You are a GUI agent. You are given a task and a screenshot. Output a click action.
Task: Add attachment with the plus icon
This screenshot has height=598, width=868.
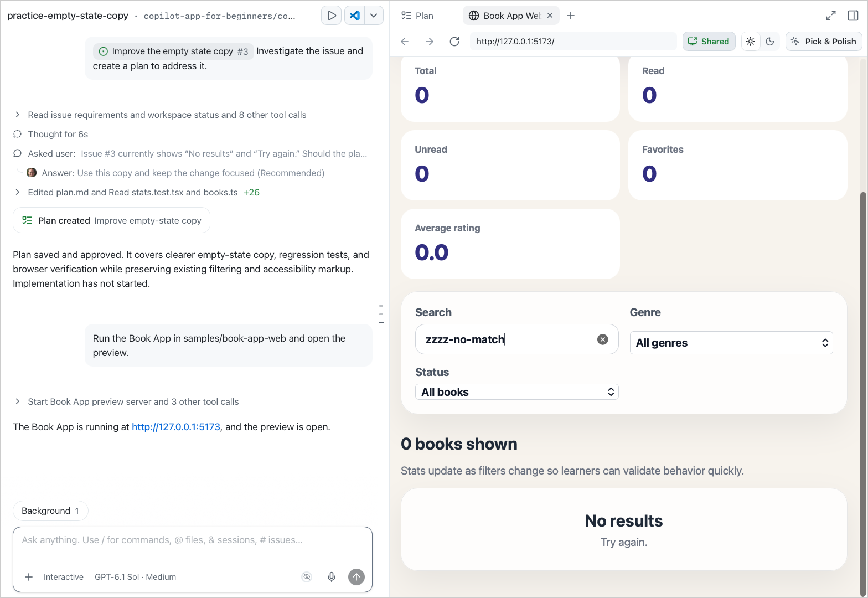coord(29,577)
